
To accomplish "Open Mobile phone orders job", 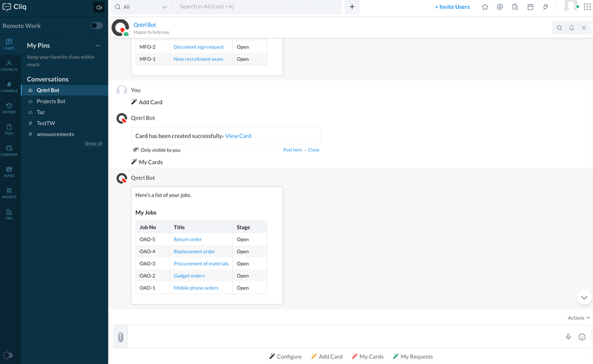I will tap(196, 288).
